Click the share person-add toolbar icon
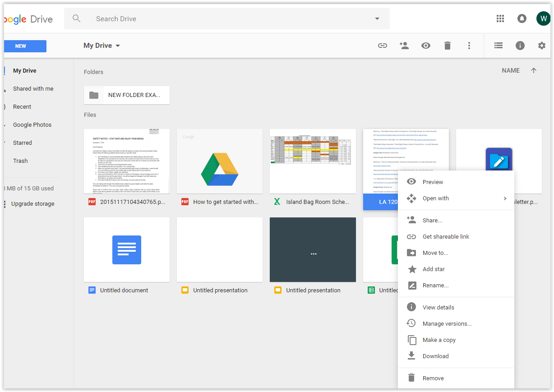554x392 pixels. (x=404, y=46)
